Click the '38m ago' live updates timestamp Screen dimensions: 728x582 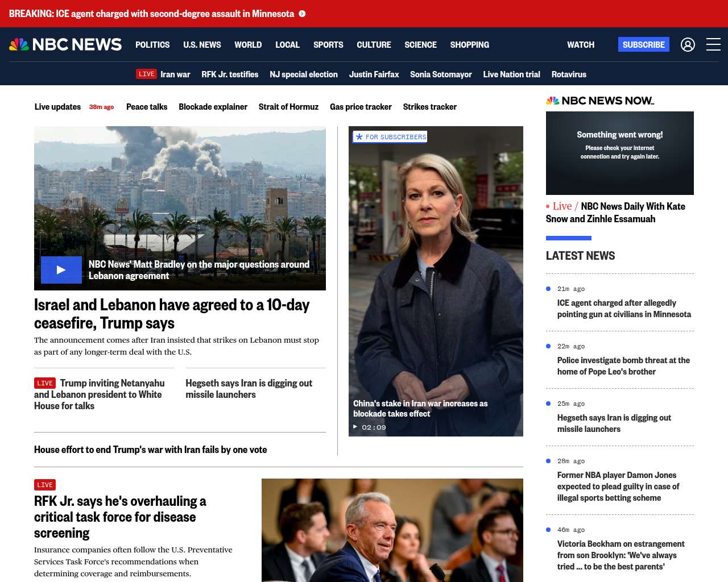pyautogui.click(x=101, y=107)
